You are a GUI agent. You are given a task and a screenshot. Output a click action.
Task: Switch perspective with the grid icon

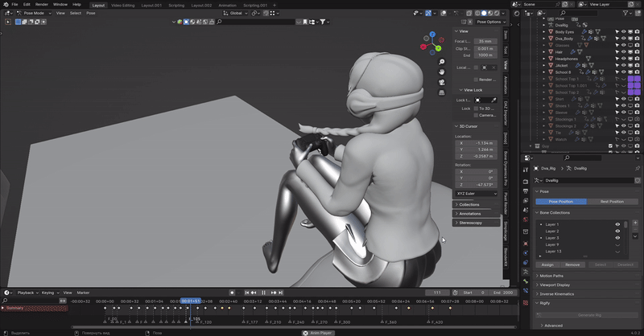coord(441,92)
